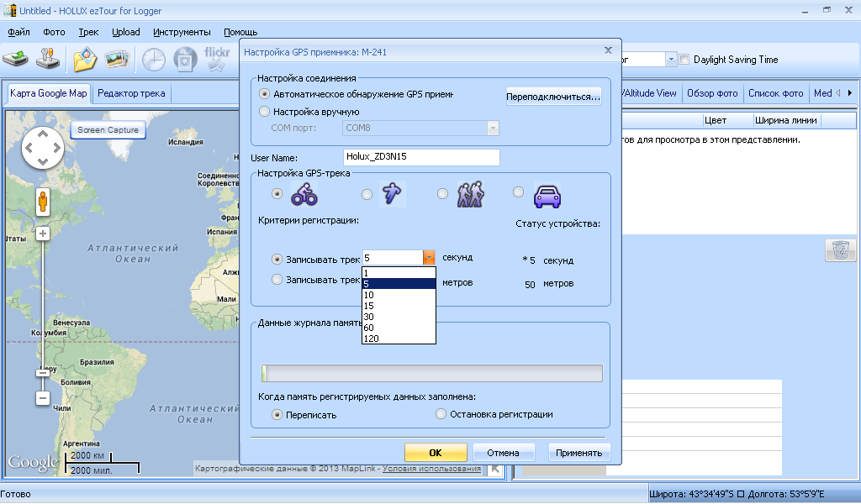Viewport: 861px width, 504px height.
Task: Click the map zoom out minus button
Action: coord(43,397)
